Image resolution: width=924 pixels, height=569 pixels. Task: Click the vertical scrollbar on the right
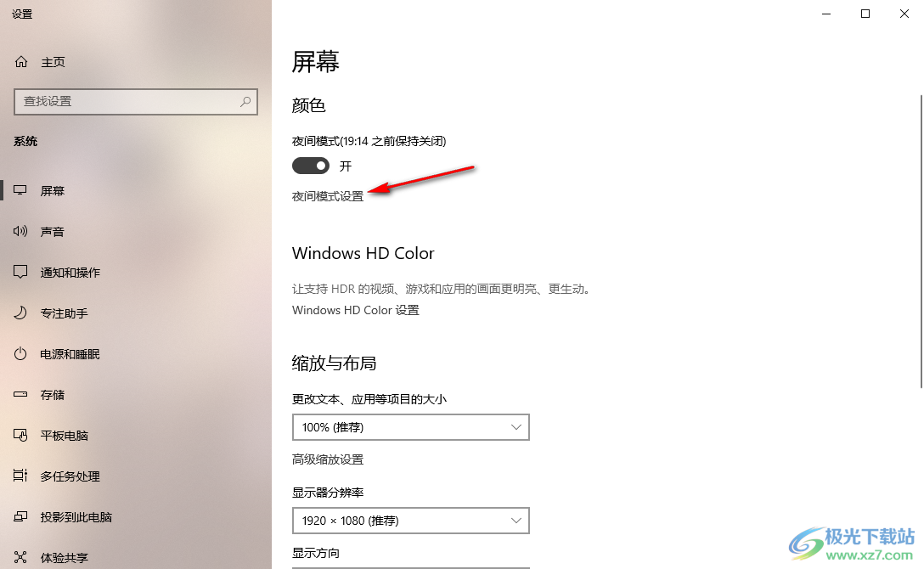[921, 241]
